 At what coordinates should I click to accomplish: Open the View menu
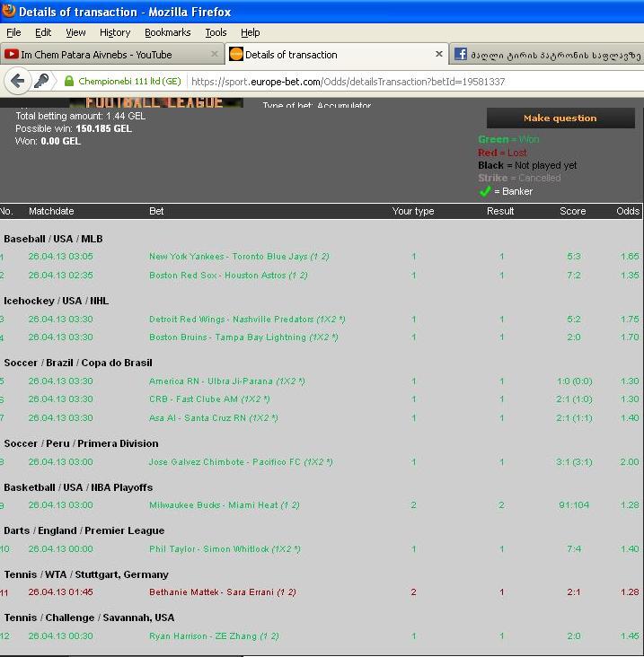tap(75, 32)
